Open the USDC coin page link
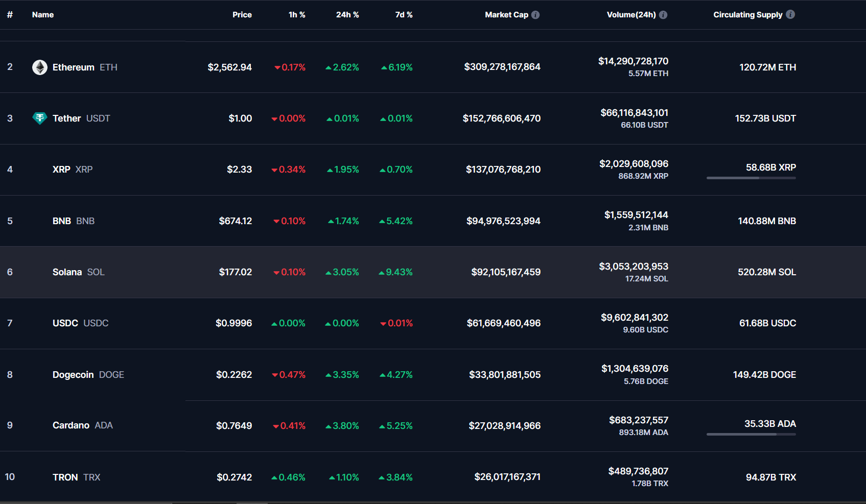866x504 pixels. pyautogui.click(x=81, y=323)
